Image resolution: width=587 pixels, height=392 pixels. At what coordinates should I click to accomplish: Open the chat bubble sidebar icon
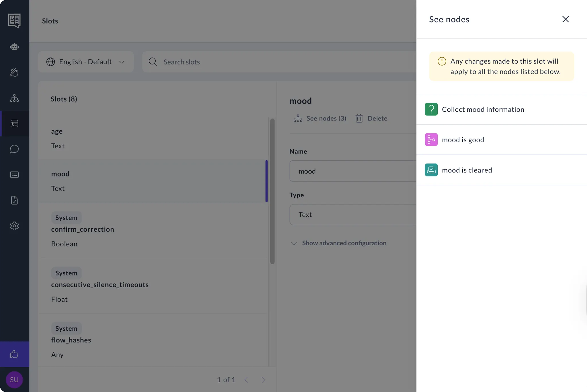click(14, 149)
